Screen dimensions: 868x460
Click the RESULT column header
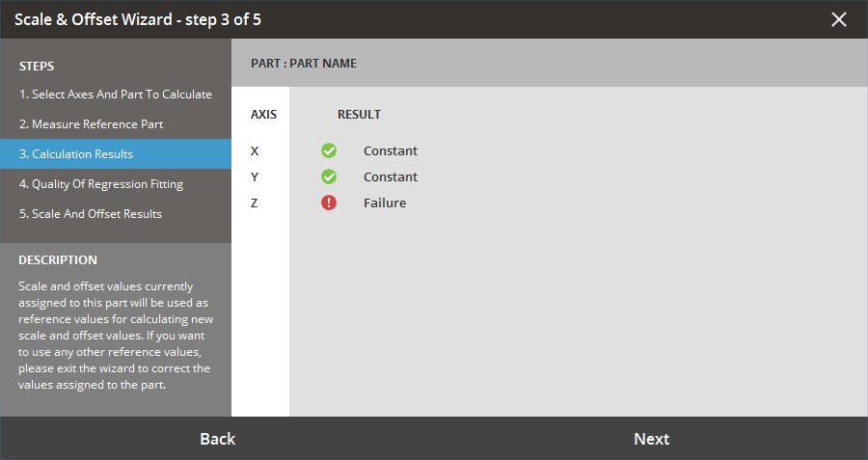pyautogui.click(x=359, y=115)
